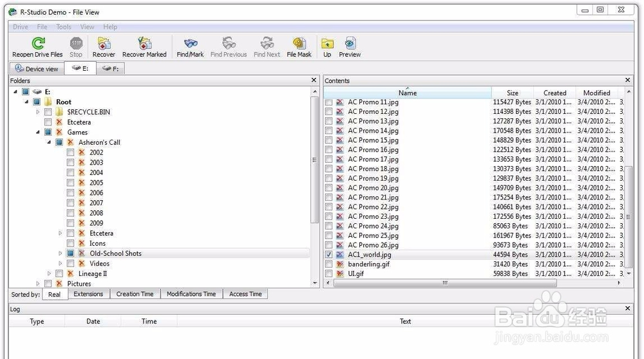Sort contents by the Name column header
644x359 pixels.
pyautogui.click(x=408, y=93)
